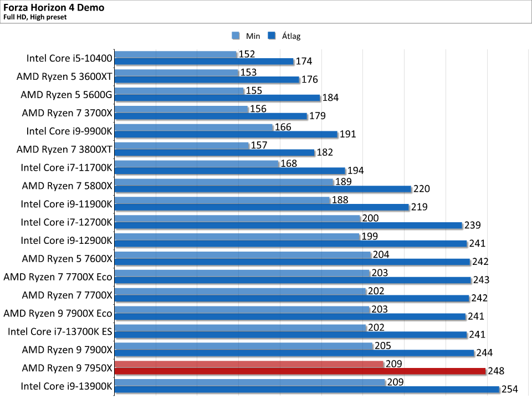Image resolution: width=532 pixels, height=399 pixels.
Task: Select the 'Intel Core i9-9900K' row label
Action: click(x=69, y=131)
